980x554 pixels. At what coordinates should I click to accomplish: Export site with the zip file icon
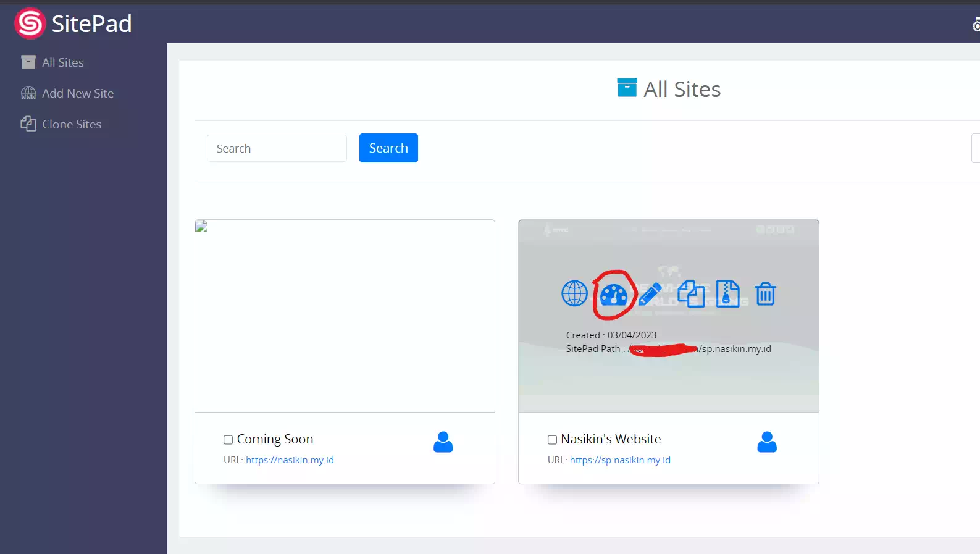(x=728, y=293)
